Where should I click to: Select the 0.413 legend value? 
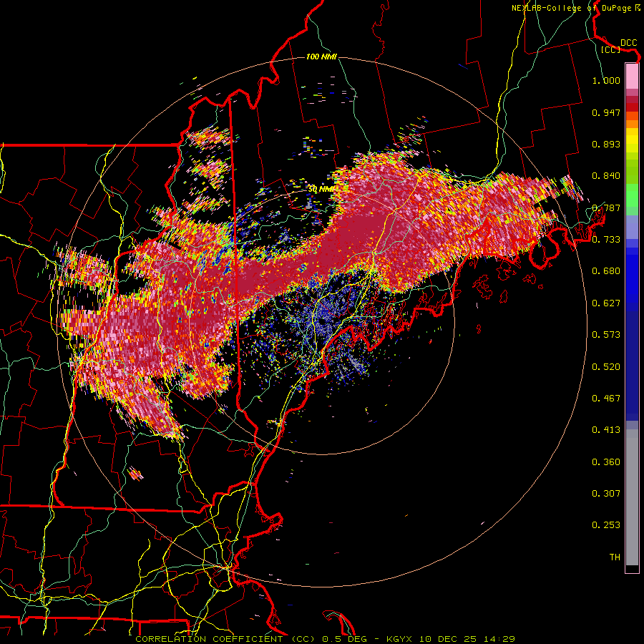606,430
